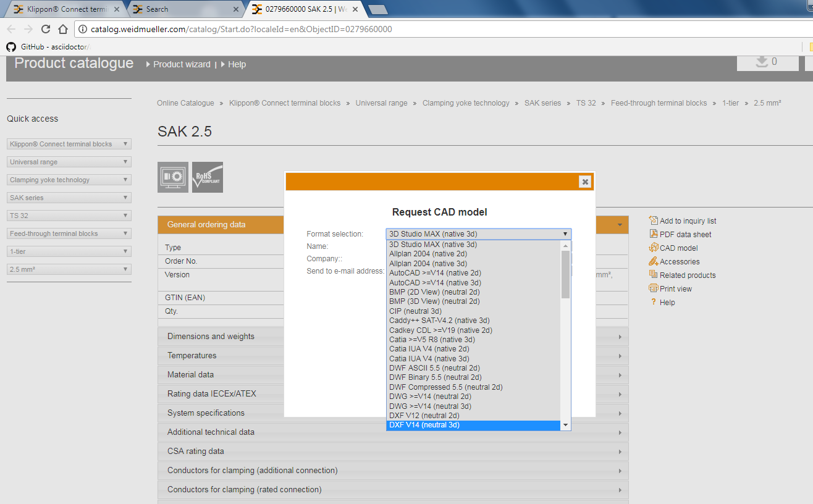The height and width of the screenshot is (504, 813).
Task: Click the browser address bar
Action: [x=432, y=29]
